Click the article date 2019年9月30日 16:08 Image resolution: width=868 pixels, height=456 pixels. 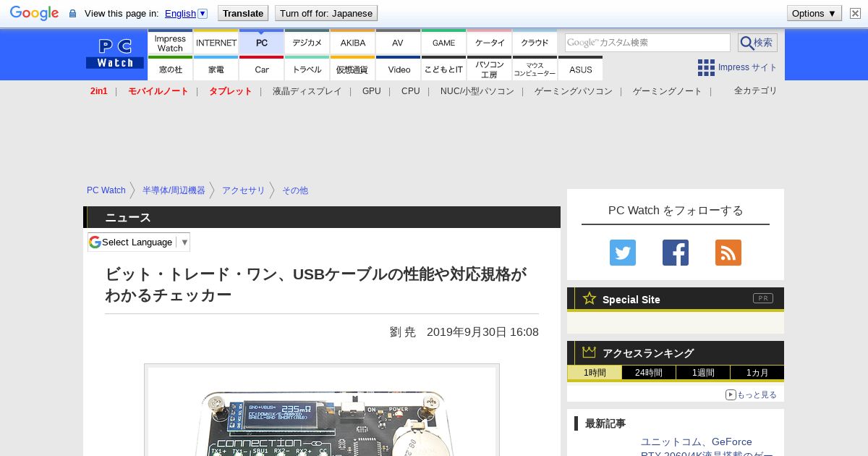click(482, 332)
